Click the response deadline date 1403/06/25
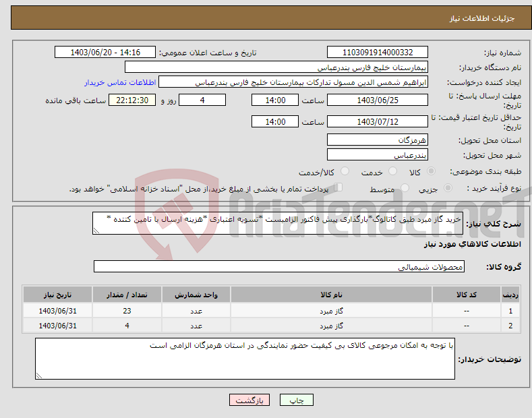This screenshot has height=418, width=532. (378, 100)
